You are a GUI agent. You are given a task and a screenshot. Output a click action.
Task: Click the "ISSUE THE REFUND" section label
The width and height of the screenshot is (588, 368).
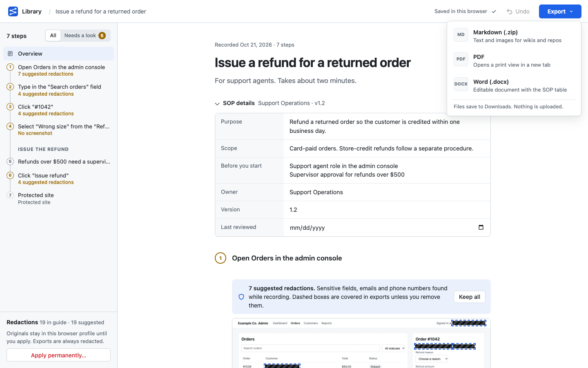pos(43,149)
